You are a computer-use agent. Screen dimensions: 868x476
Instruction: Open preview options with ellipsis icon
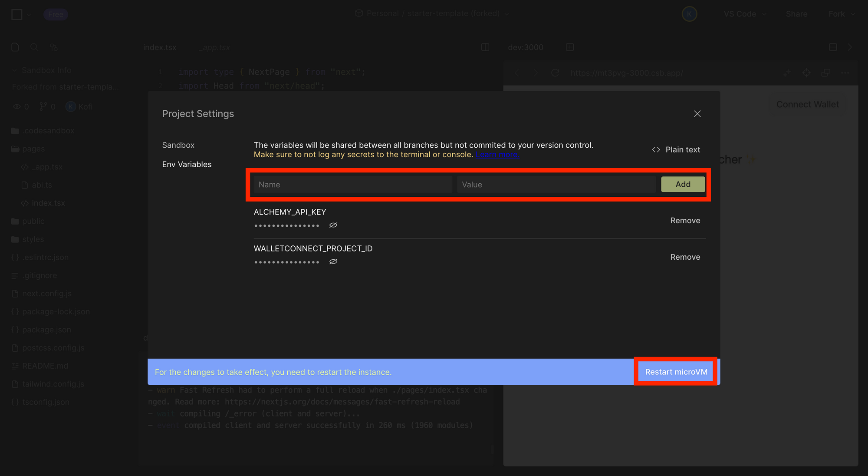(845, 73)
